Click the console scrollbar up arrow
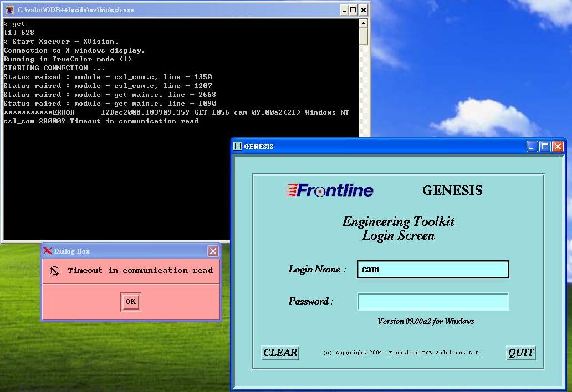 [x=363, y=23]
